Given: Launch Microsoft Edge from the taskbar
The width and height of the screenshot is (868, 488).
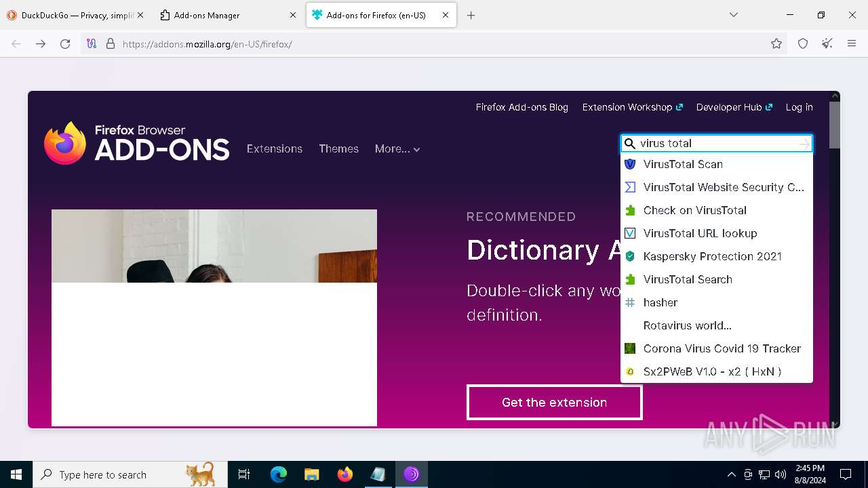Looking at the screenshot, I should [x=279, y=474].
